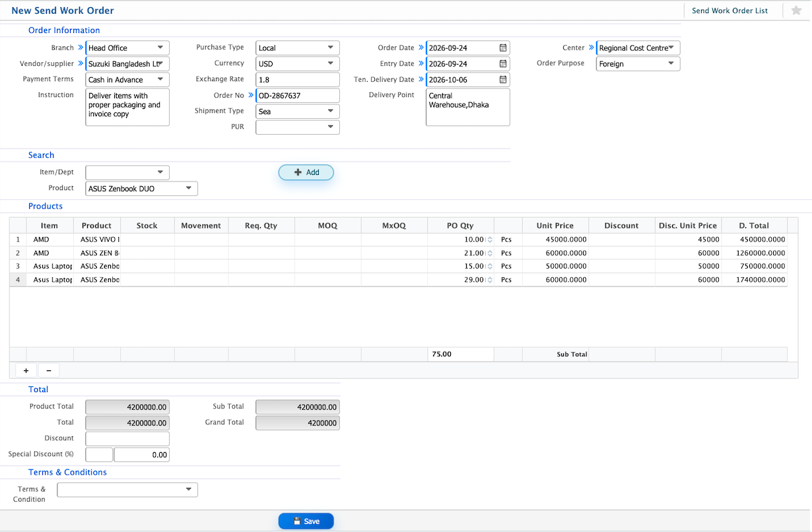Open the Terms & Condition dropdown

pyautogui.click(x=127, y=490)
